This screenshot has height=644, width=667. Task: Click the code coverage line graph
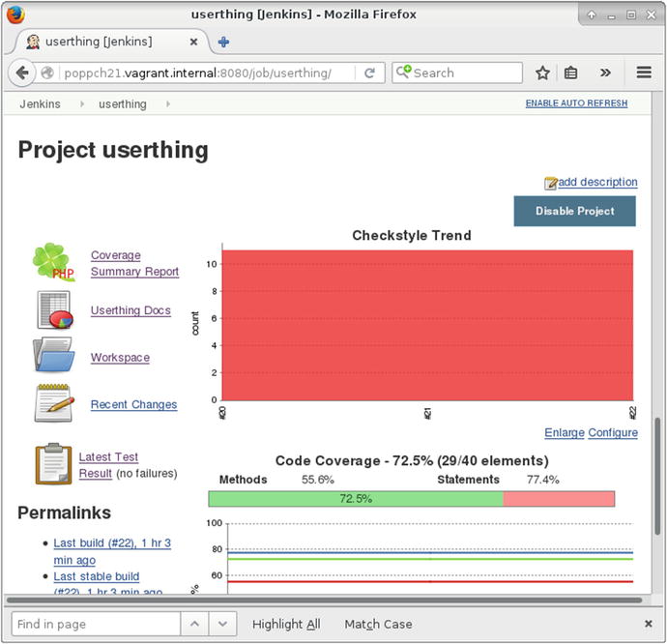pos(430,559)
